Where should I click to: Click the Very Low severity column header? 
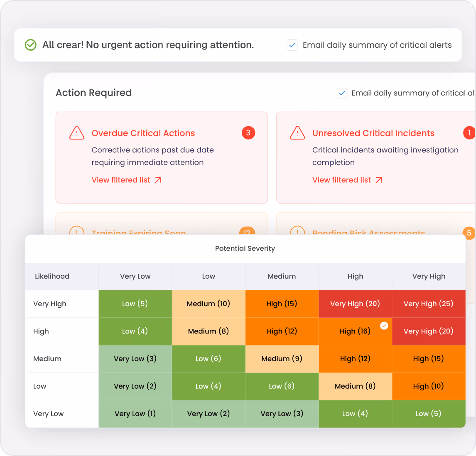[x=135, y=276]
